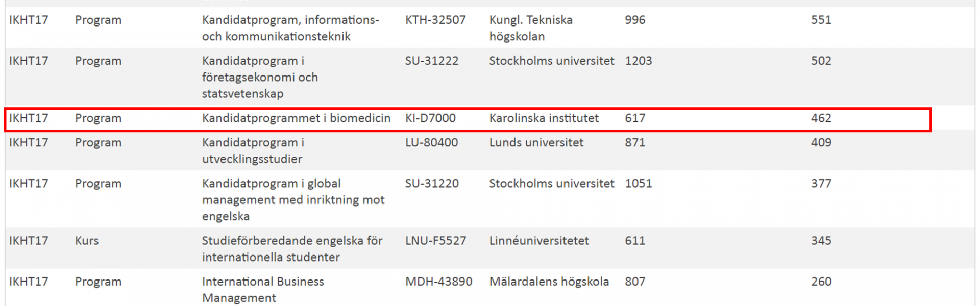Click the Kurs type cell
Screen dimensions: 980x306
(x=87, y=241)
